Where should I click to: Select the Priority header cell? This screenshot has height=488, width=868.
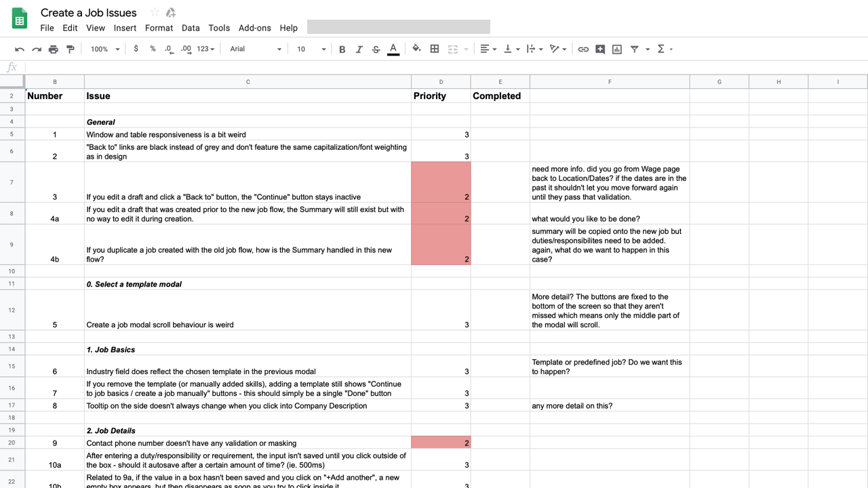point(441,96)
